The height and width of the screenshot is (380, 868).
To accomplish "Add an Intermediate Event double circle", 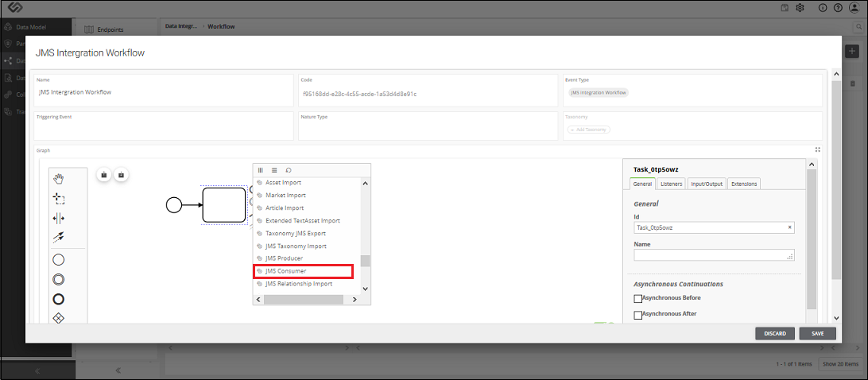I will [x=58, y=279].
